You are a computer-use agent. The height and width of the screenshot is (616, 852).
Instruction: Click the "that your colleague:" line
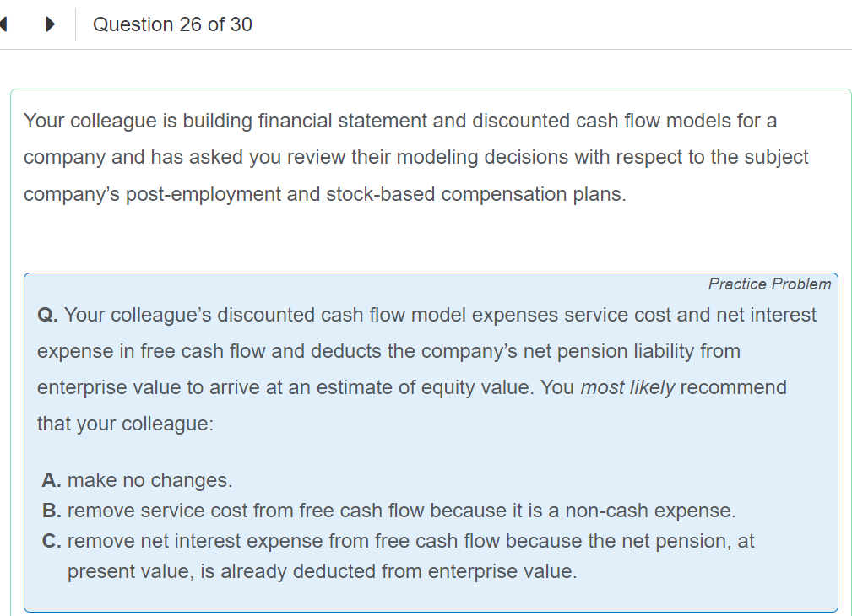[x=126, y=424]
